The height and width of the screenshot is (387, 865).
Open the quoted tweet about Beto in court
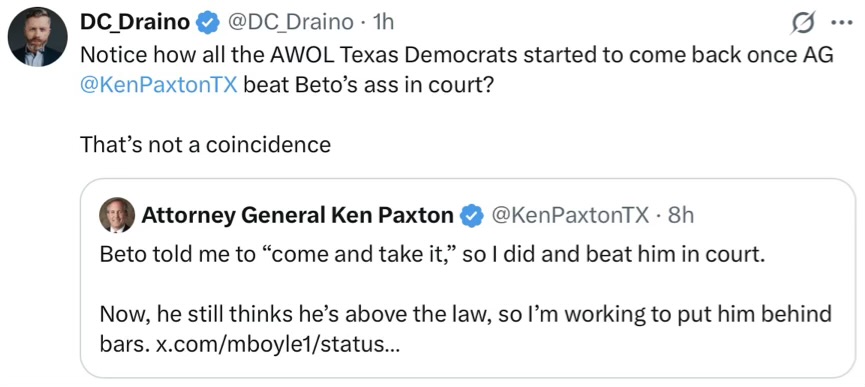click(467, 278)
